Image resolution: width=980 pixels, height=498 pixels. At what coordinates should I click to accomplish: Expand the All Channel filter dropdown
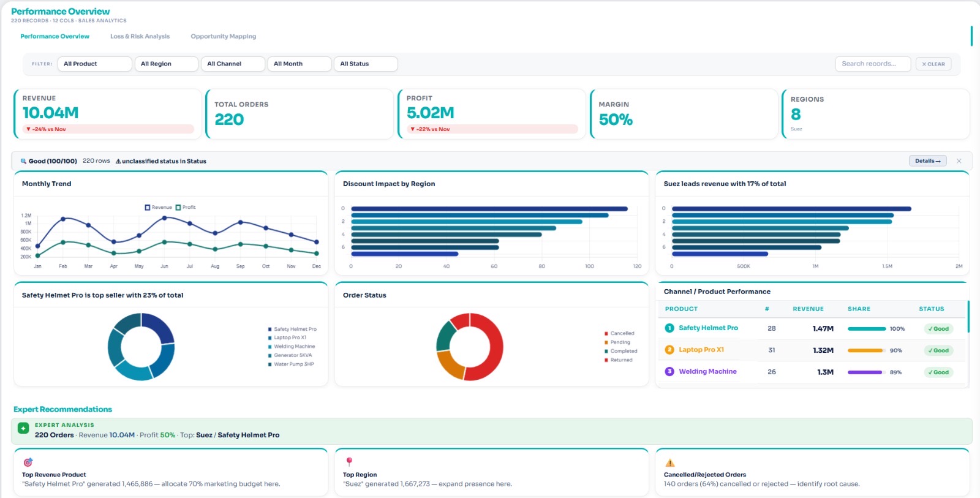pyautogui.click(x=233, y=64)
